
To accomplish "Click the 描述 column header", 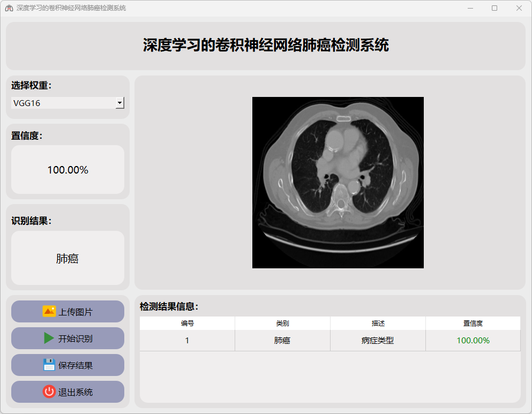I will 378,323.
